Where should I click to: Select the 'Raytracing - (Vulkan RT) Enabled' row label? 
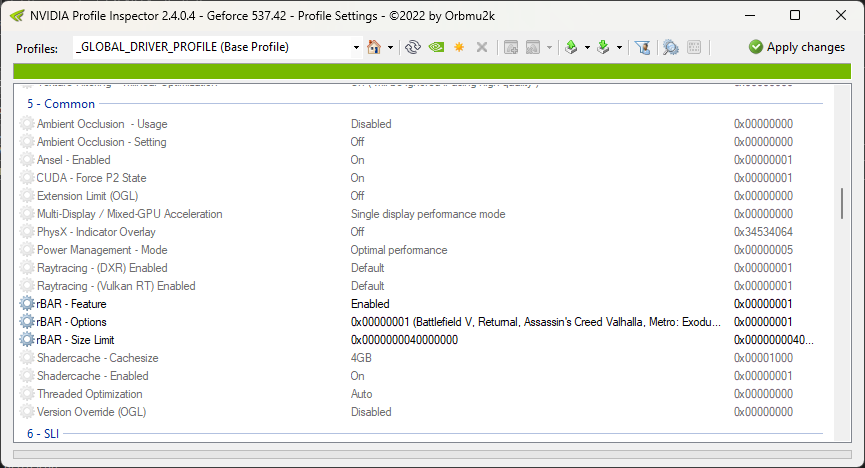pos(116,286)
